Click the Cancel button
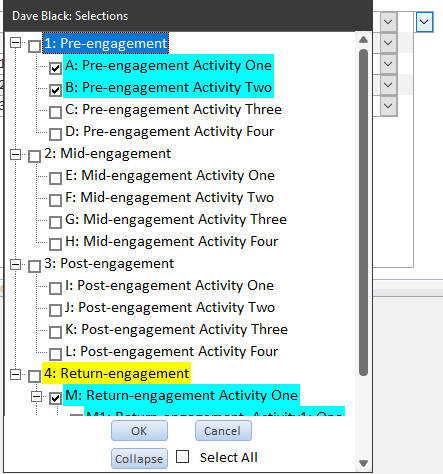Viewport: 443px width, 474px height. click(223, 431)
